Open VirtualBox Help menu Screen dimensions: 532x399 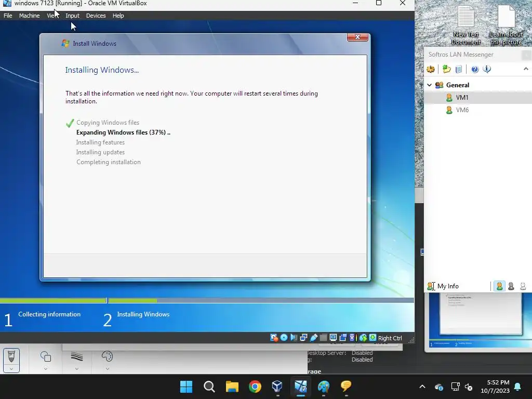pyautogui.click(x=118, y=16)
